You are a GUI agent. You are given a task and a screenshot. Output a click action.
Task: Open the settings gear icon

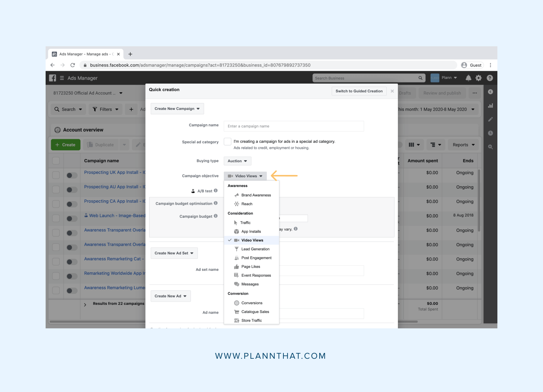[x=479, y=78]
